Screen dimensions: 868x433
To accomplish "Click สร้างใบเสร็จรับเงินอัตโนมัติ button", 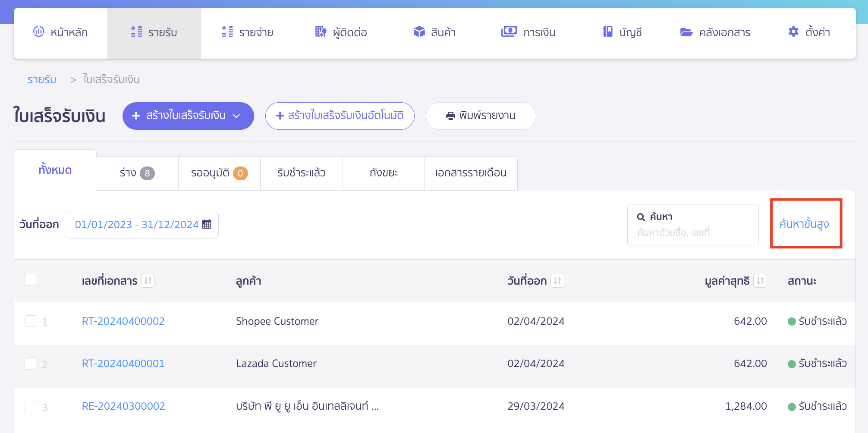I will pyautogui.click(x=340, y=116).
